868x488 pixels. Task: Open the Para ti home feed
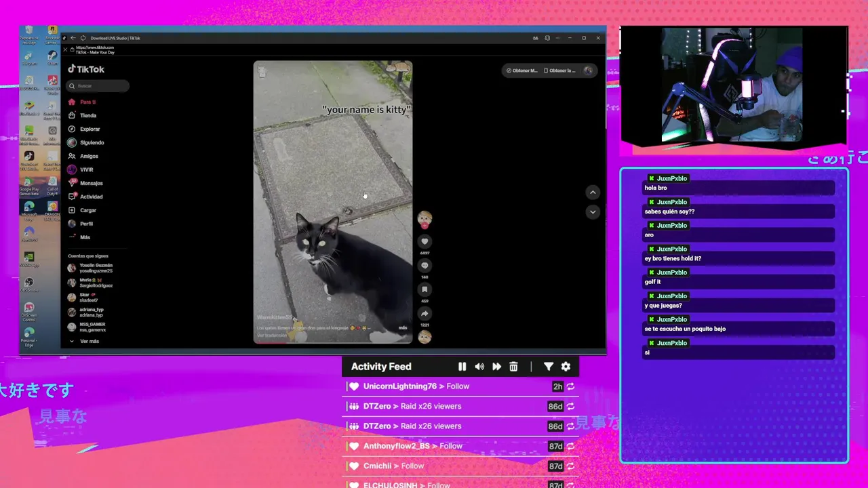(x=82, y=102)
